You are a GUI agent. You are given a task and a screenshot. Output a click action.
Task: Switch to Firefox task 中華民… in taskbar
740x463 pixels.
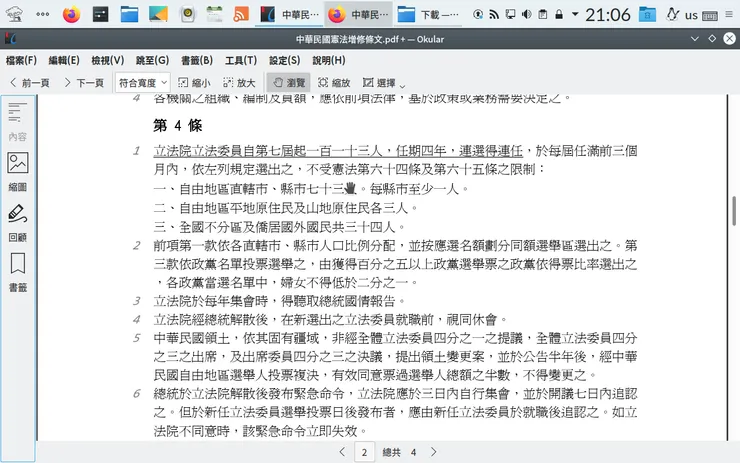click(359, 14)
